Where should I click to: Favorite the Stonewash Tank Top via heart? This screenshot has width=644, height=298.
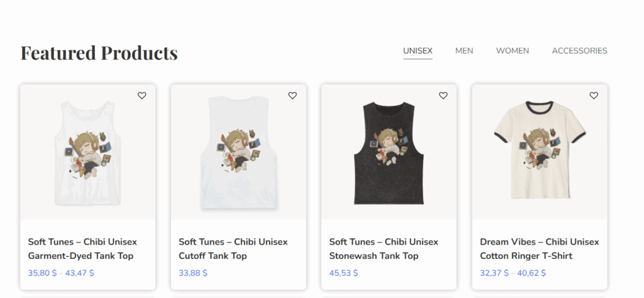tap(443, 96)
